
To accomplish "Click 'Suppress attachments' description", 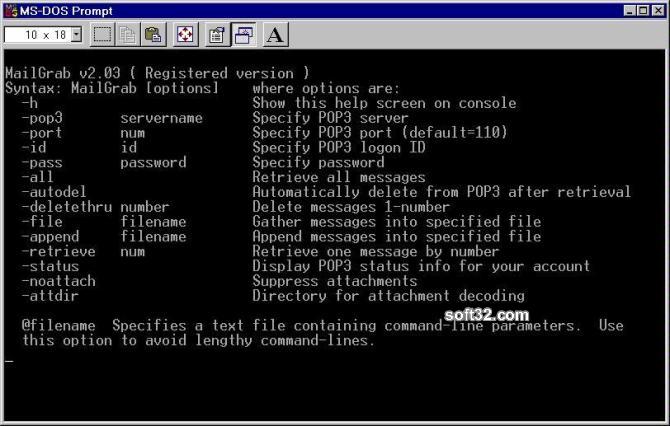I will click(x=335, y=281).
